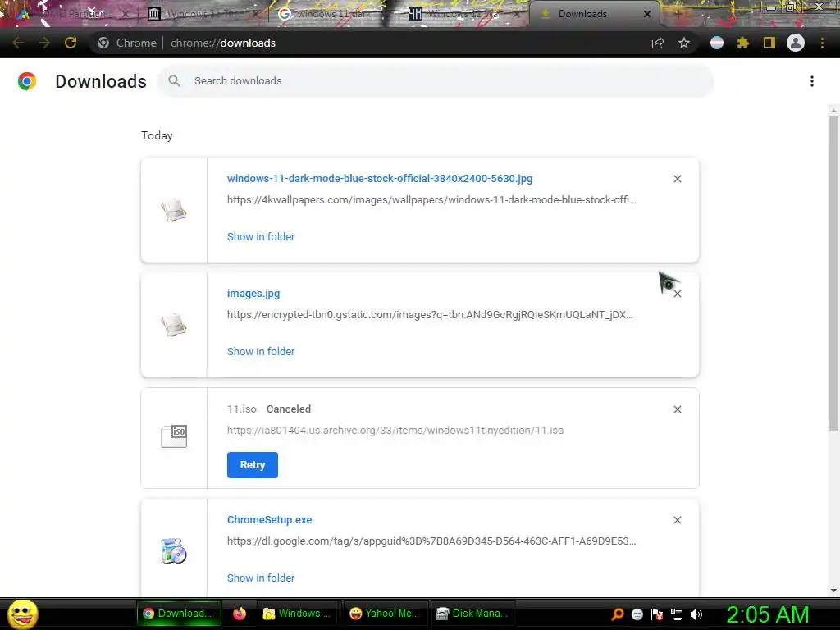The height and width of the screenshot is (630, 840).
Task: Open the Chrome profile avatar
Action: [x=796, y=43]
